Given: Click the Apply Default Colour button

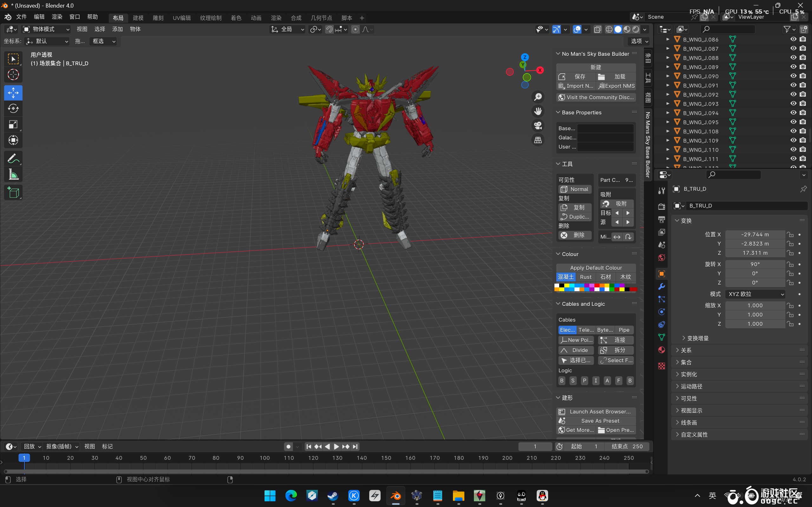Looking at the screenshot, I should tap(596, 267).
